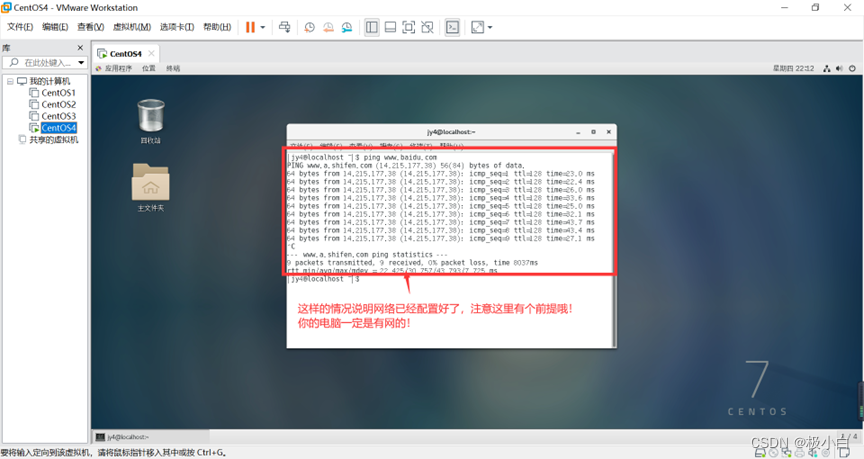Open the guest 位置 menu
The height and width of the screenshot is (459, 864).
[149, 68]
